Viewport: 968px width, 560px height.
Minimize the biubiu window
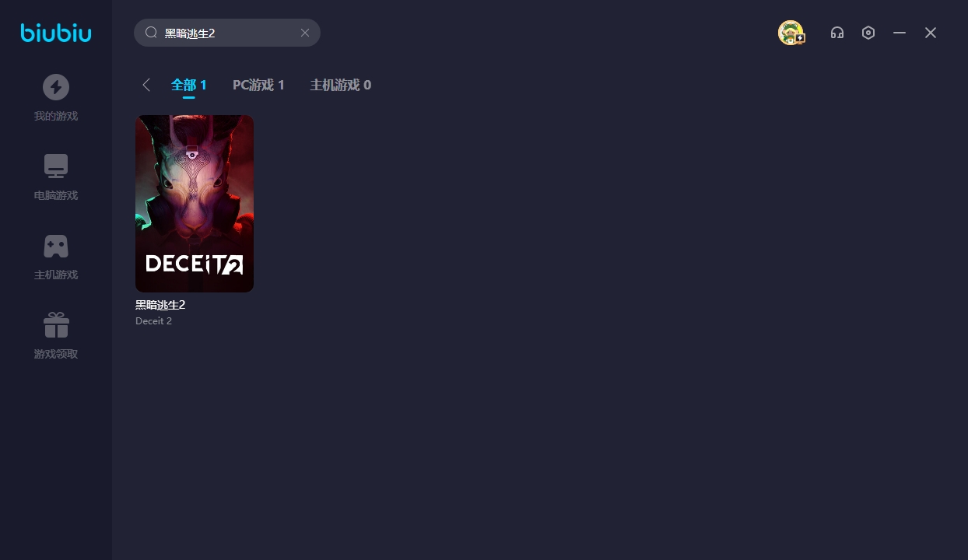(900, 33)
